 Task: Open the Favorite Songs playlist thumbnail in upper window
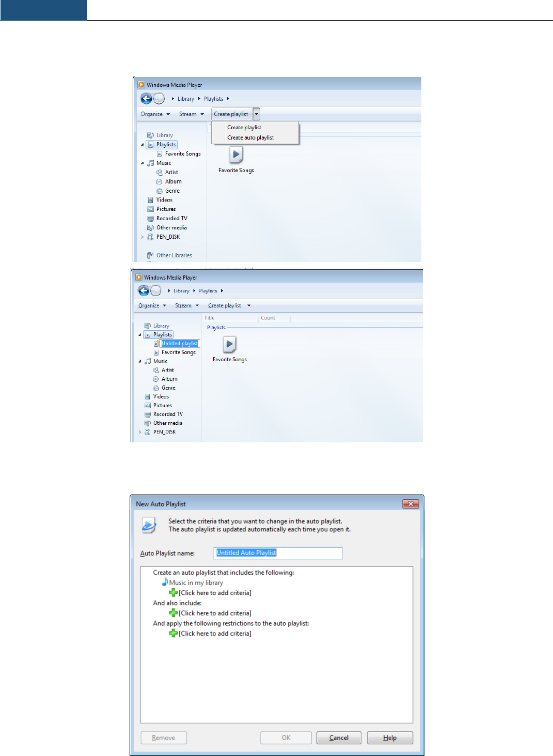point(236,155)
